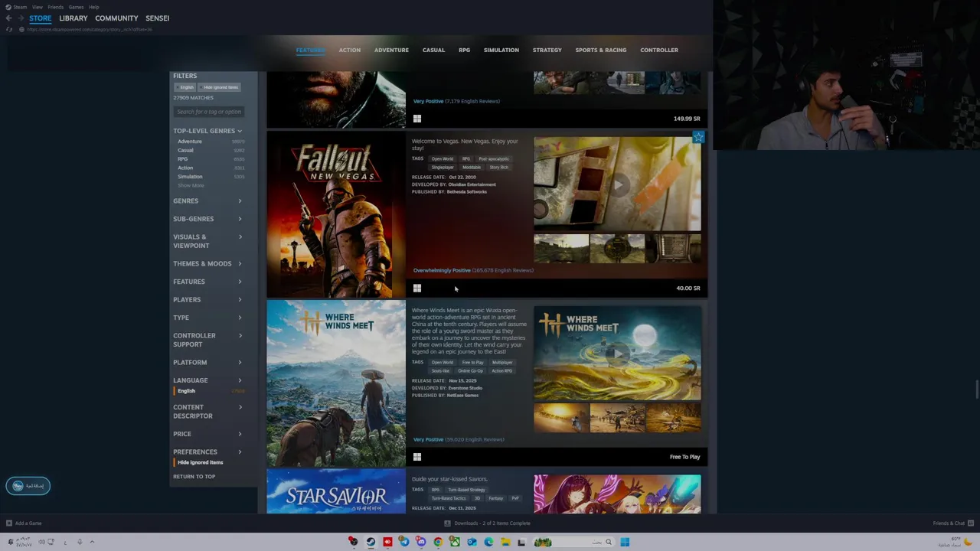The height and width of the screenshot is (551, 980).
Task: Switch to the Action category tab
Action: point(350,51)
